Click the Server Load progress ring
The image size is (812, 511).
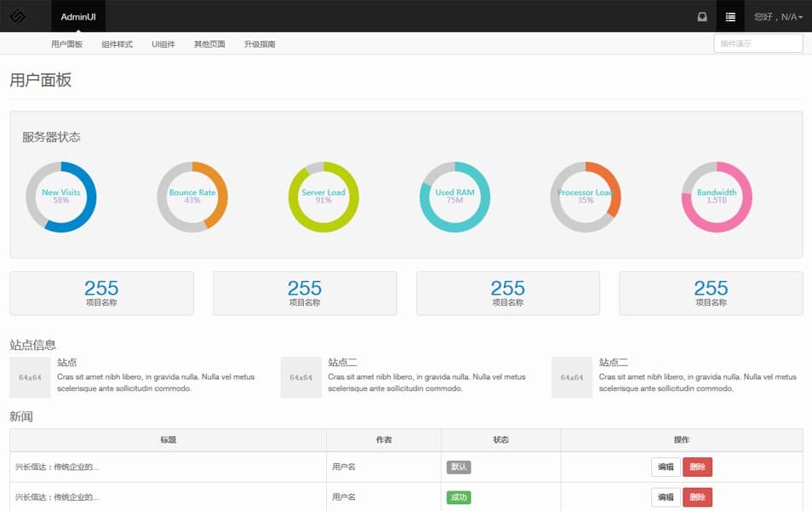[323, 197]
